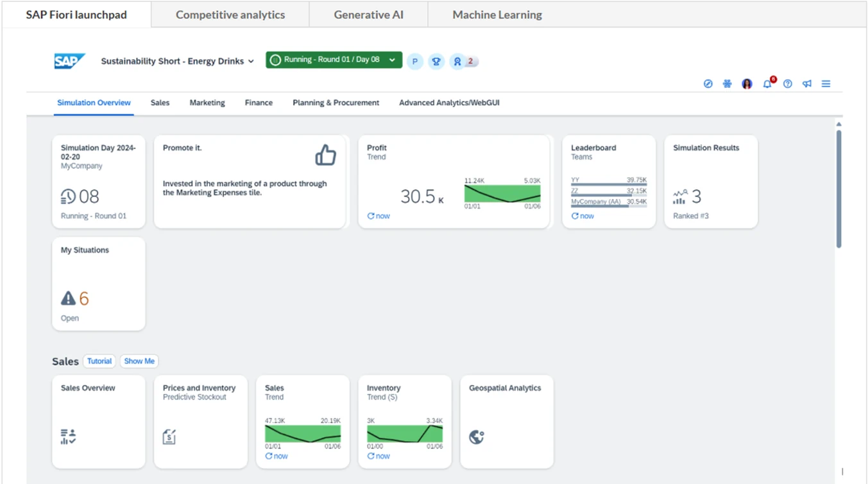This screenshot has height=484, width=868.
Task: Click the scrollbar up arrow
Action: (838, 125)
